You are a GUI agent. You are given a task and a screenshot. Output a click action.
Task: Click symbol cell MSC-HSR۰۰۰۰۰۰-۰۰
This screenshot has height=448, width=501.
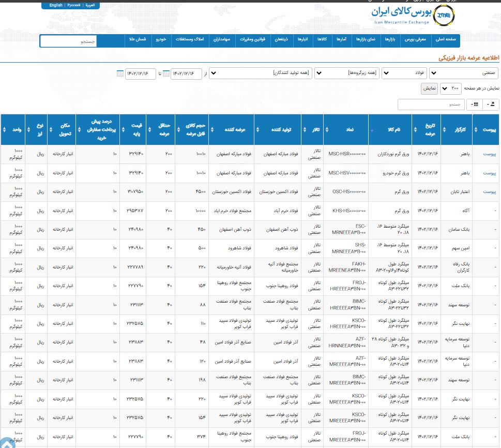point(347,154)
